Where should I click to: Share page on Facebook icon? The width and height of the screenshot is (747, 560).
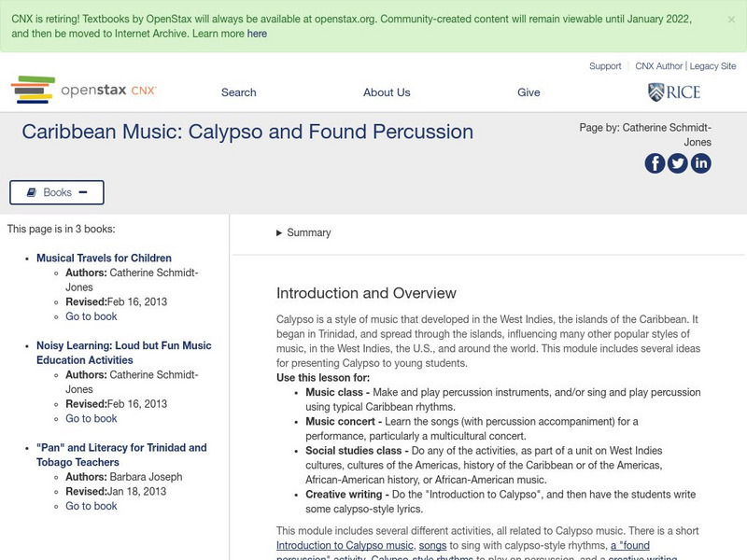coord(655,163)
